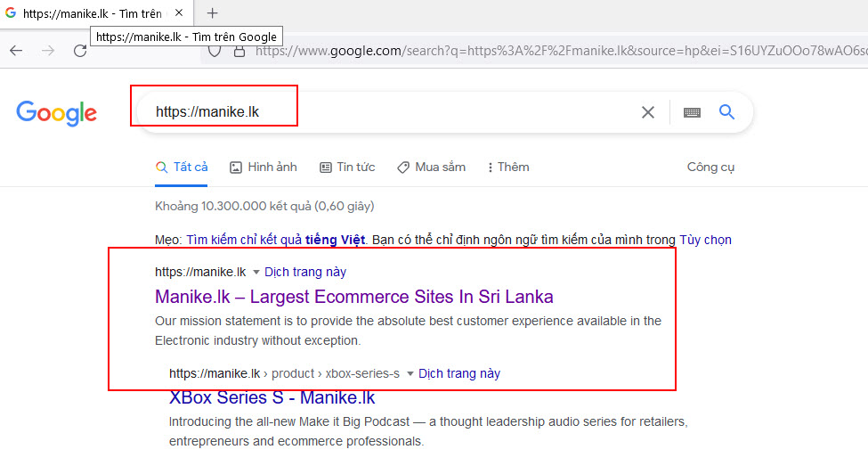Click the https://manike.lk › product › xbox-series-s breadcrumb
This screenshot has width=868, height=474.
pyautogui.click(x=285, y=374)
